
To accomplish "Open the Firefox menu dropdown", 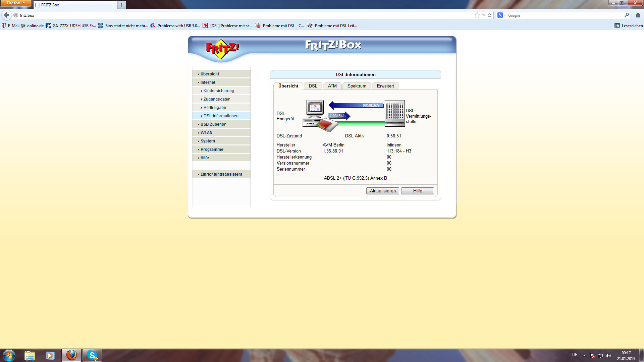I will tap(16, 3).
